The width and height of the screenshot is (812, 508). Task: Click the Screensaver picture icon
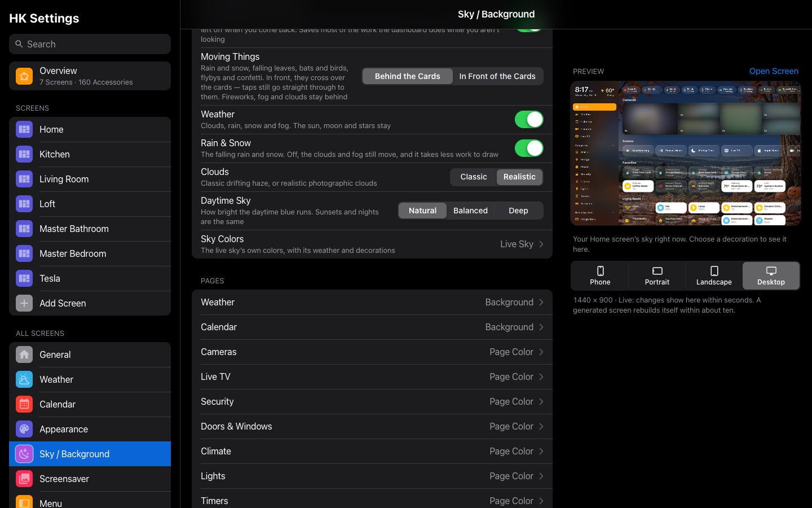[x=24, y=479]
